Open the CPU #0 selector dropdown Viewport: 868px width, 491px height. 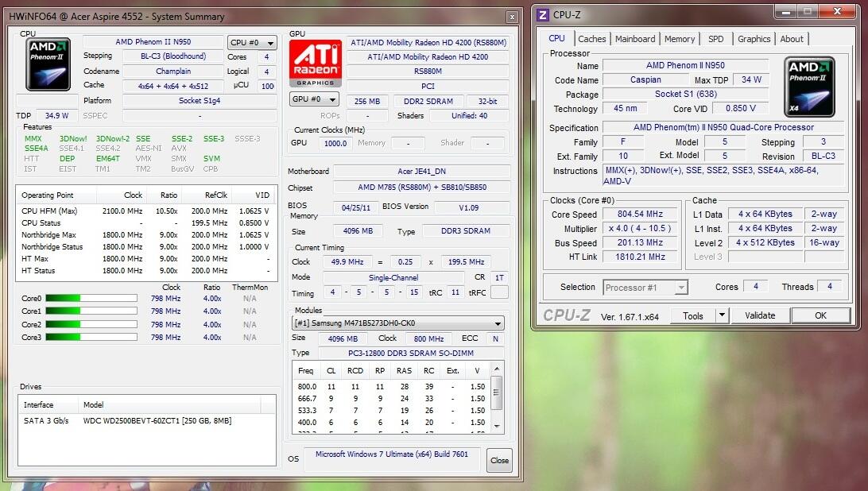click(x=252, y=43)
